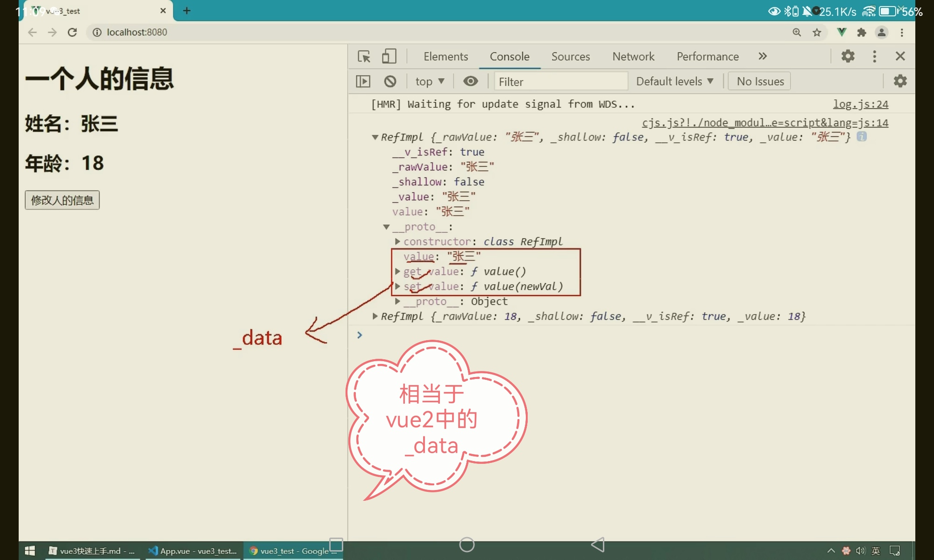Click DevTools three-dot customize menu
Image resolution: width=934 pixels, height=560 pixels.
coord(874,56)
